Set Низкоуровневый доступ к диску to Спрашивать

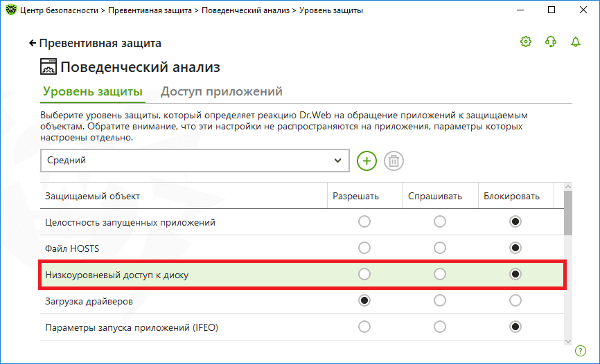(x=440, y=274)
